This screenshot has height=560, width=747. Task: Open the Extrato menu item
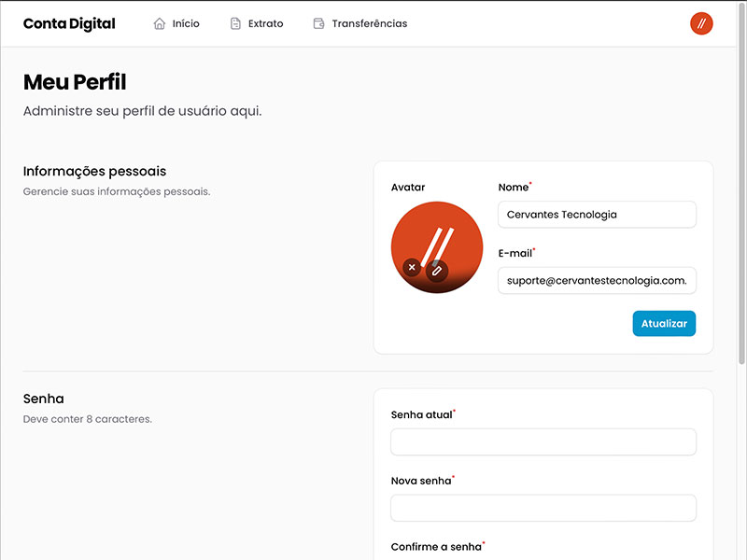265,23
